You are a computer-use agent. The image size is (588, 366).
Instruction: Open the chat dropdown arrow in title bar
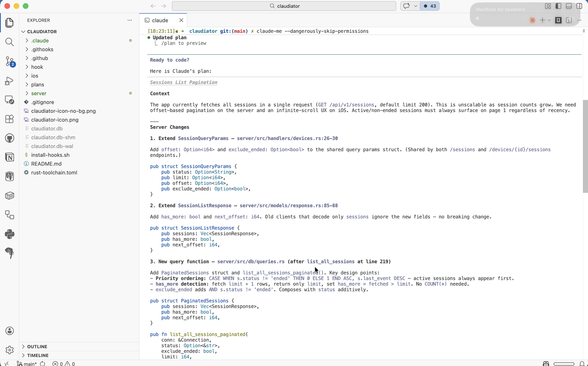click(415, 6)
